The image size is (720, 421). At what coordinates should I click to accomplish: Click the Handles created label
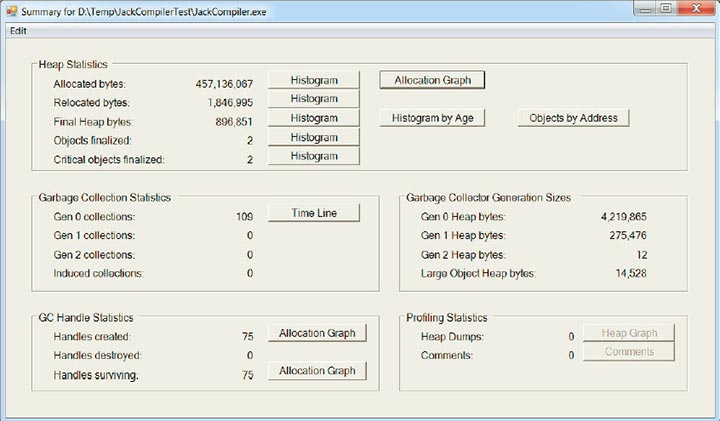(92, 337)
